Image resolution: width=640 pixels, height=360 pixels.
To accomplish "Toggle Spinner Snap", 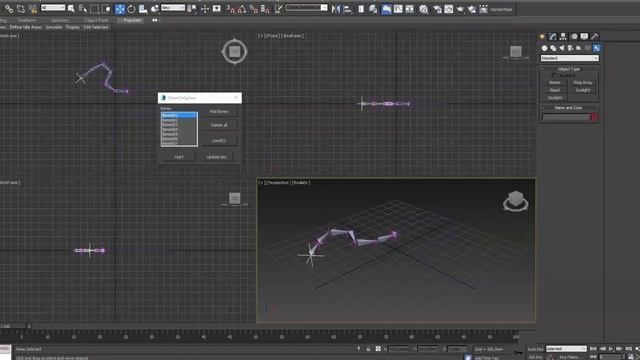I will 265,9.
